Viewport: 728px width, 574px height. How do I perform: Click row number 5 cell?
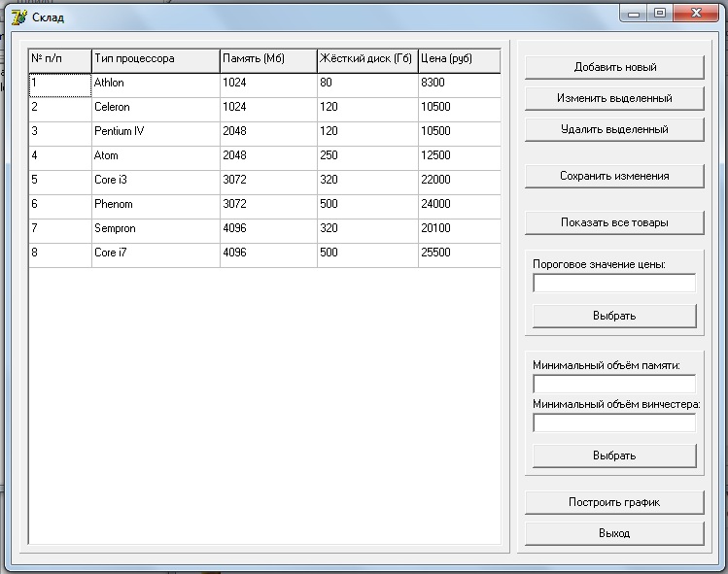(x=60, y=183)
